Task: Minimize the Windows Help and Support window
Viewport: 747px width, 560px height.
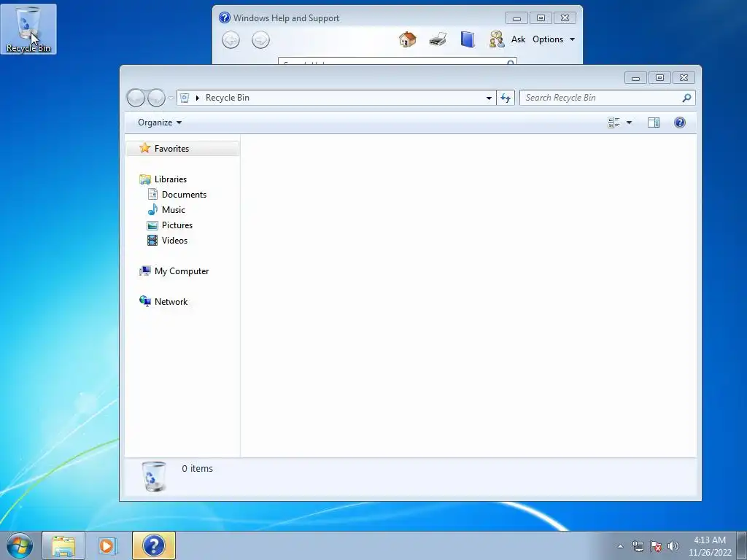Action: [x=516, y=18]
